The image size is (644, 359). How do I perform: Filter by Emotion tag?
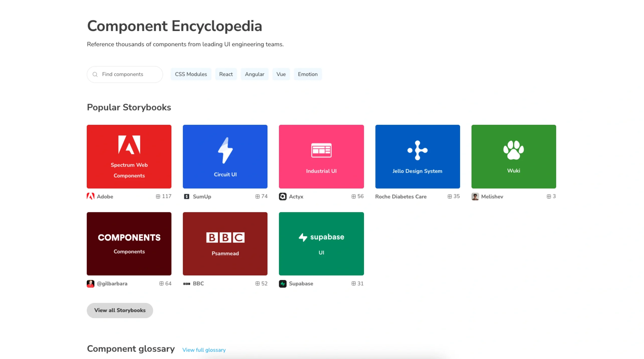click(307, 74)
